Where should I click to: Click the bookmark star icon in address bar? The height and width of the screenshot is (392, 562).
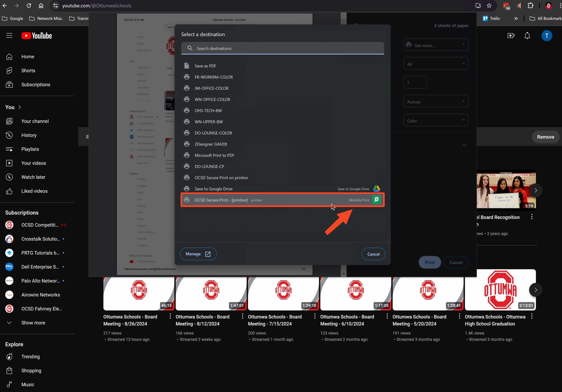pos(489,6)
